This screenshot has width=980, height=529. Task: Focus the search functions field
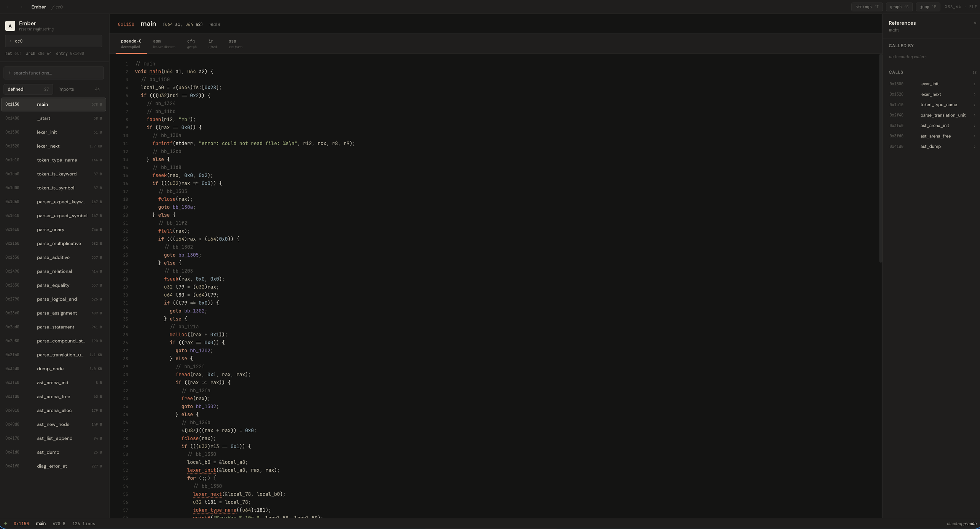[54, 73]
